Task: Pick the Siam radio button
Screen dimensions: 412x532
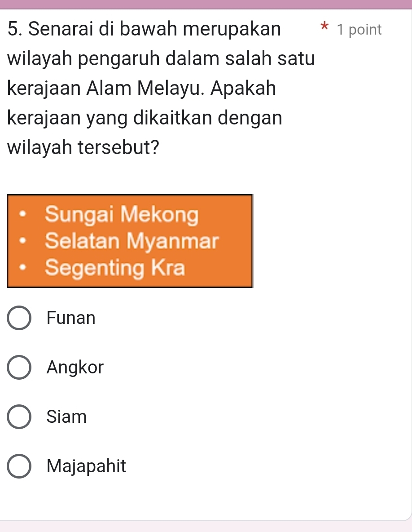Action: point(19,417)
